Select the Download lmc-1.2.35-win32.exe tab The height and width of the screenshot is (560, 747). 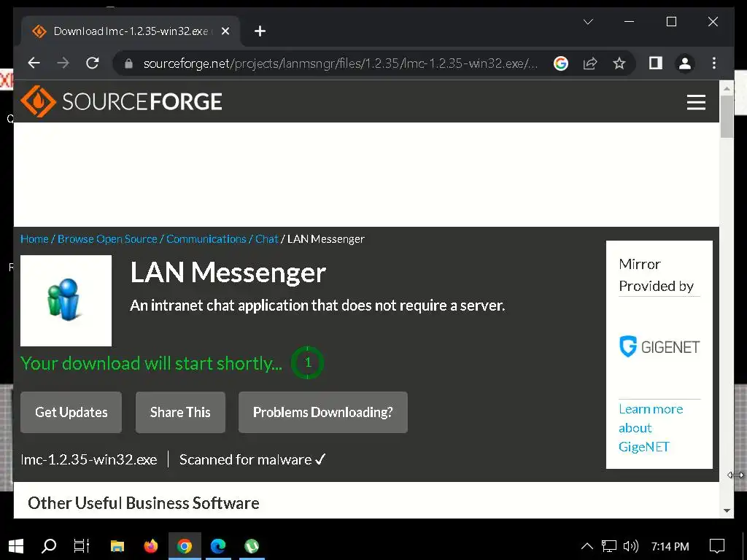tap(130, 31)
